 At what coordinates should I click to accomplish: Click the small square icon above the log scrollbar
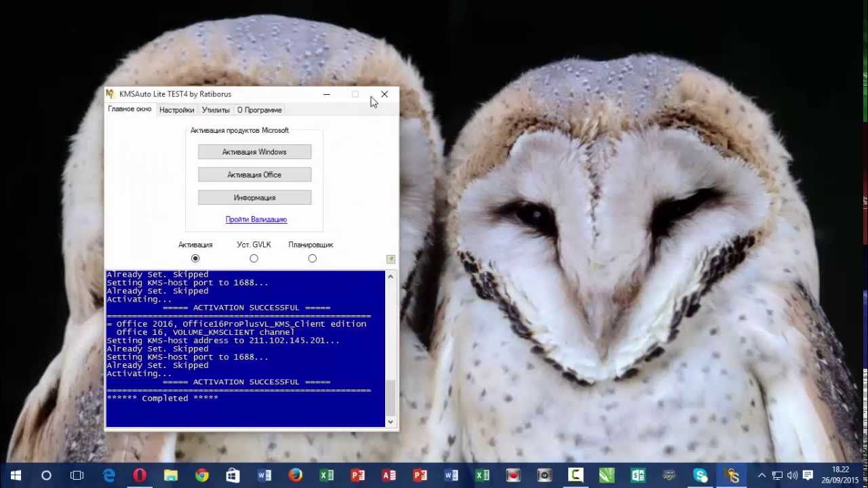(x=391, y=259)
